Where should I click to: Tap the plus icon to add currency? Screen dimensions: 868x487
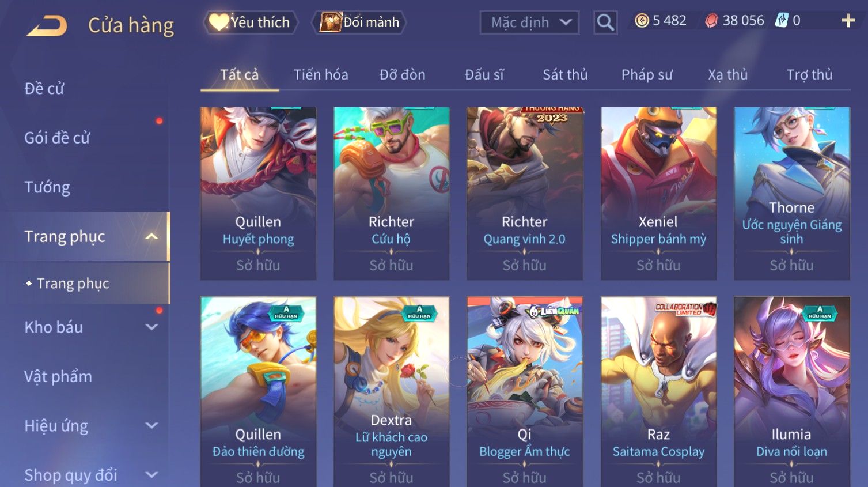click(x=848, y=21)
